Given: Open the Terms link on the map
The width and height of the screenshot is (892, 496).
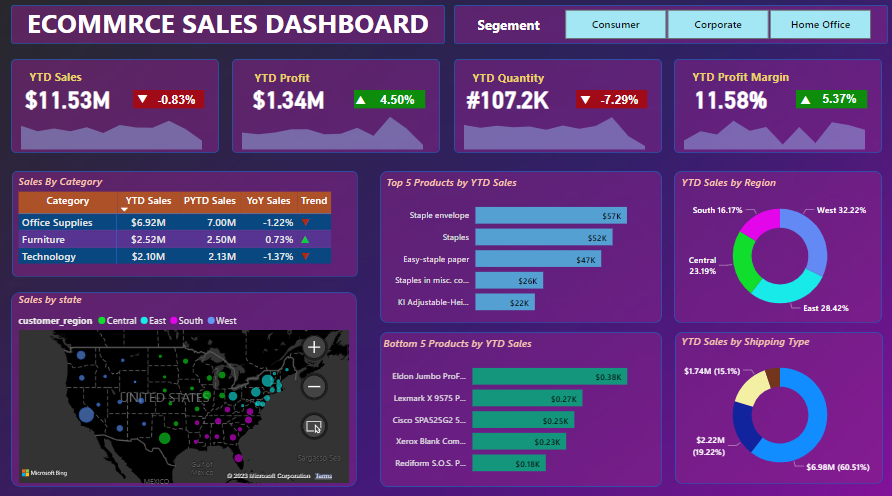Looking at the screenshot, I should (x=324, y=476).
